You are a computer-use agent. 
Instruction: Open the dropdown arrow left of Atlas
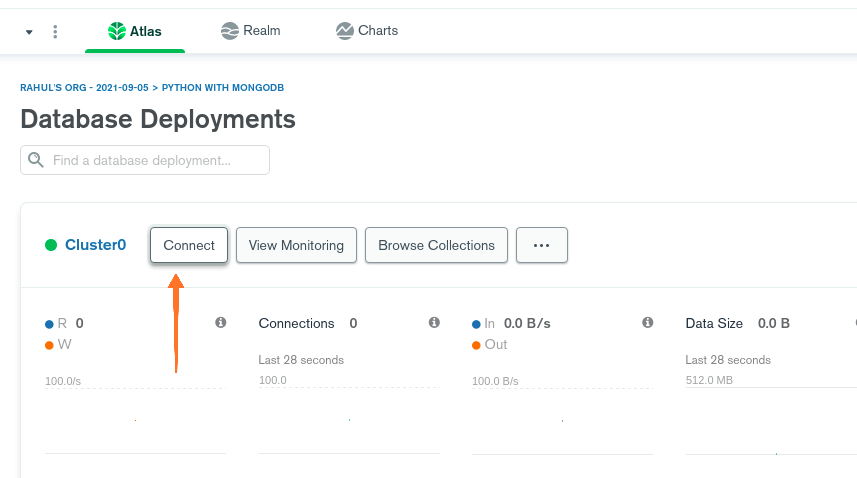(30, 32)
